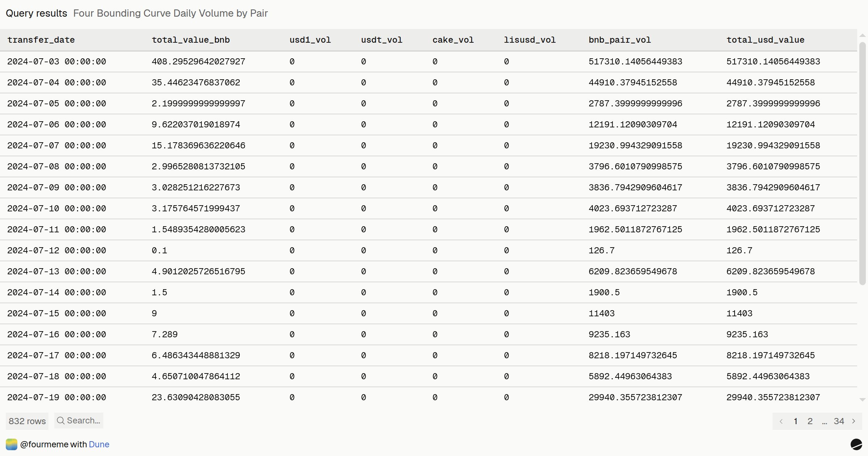Viewport: 868px width, 456px height.
Task: Sort by total_usd_value column header
Action: pos(766,40)
